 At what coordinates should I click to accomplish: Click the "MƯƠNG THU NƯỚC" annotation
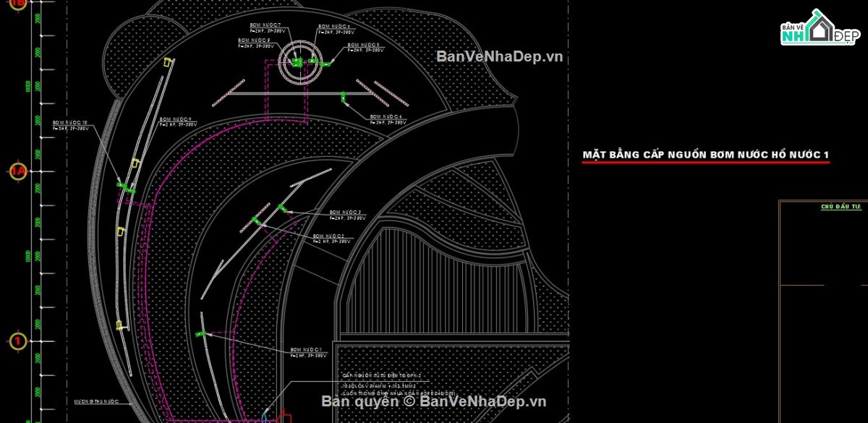point(95,400)
